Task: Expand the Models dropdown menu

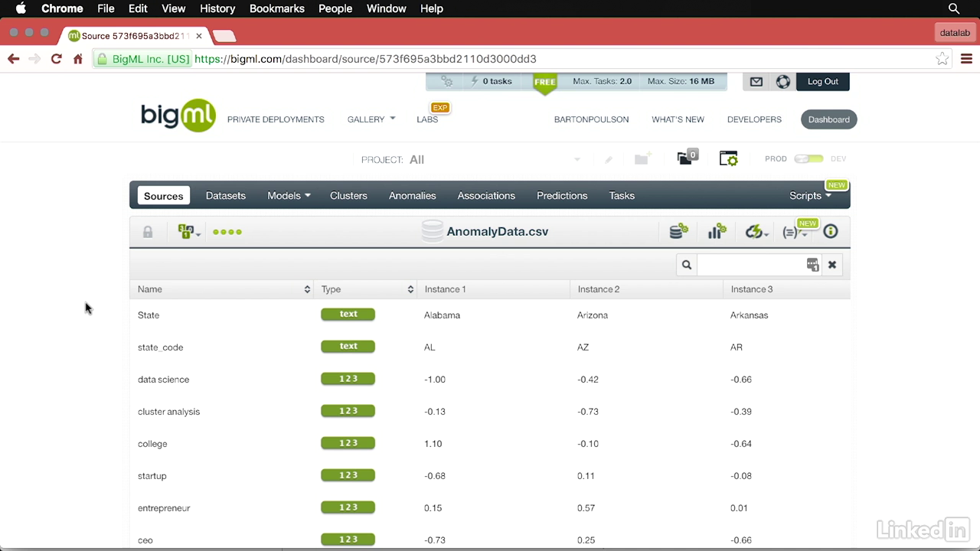Action: [289, 196]
